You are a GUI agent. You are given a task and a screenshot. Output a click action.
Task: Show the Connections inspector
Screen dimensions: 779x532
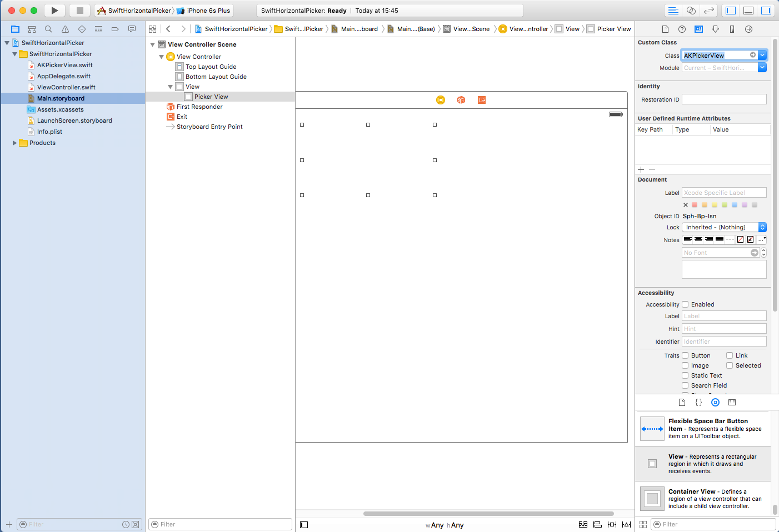click(x=748, y=29)
